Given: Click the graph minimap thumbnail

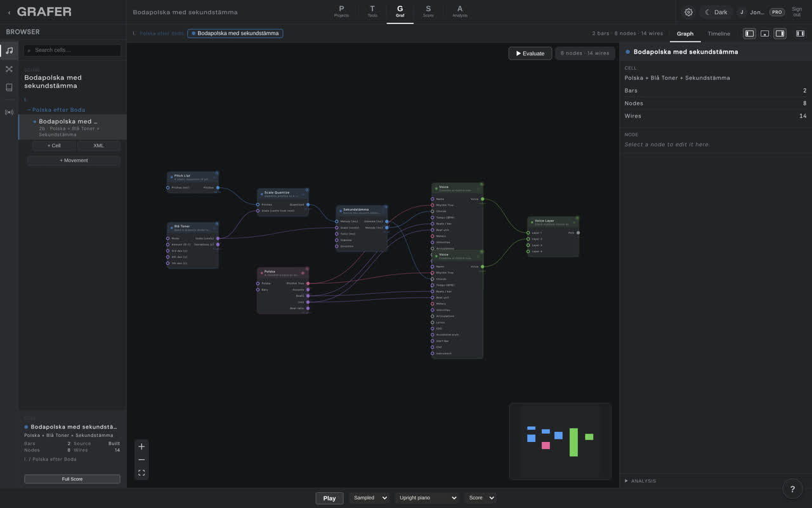Looking at the screenshot, I should point(560,441).
